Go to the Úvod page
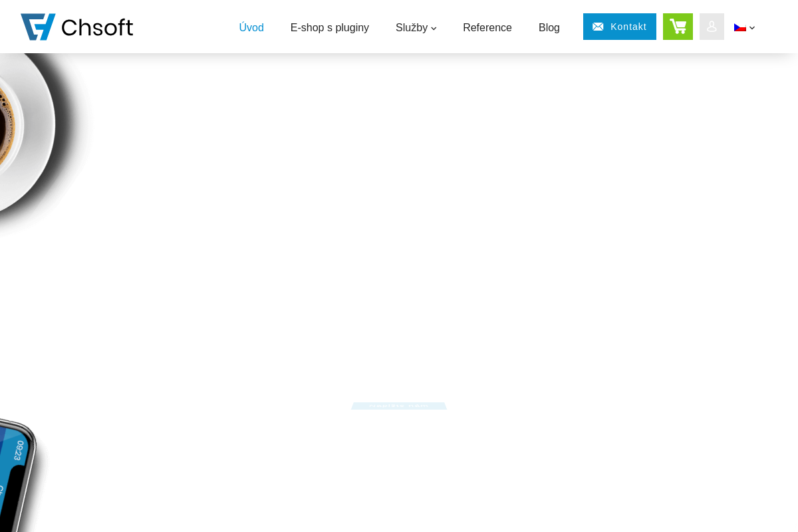Image resolution: width=798 pixels, height=532 pixels. 251,28
